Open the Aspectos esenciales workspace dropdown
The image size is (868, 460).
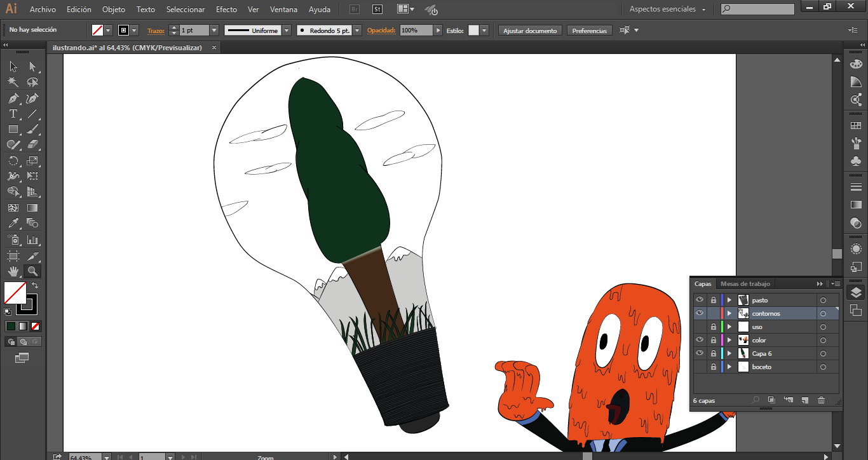668,10
